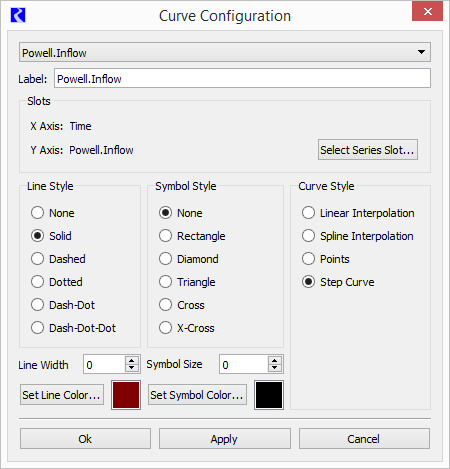Click the black symbol color swatch

click(269, 395)
